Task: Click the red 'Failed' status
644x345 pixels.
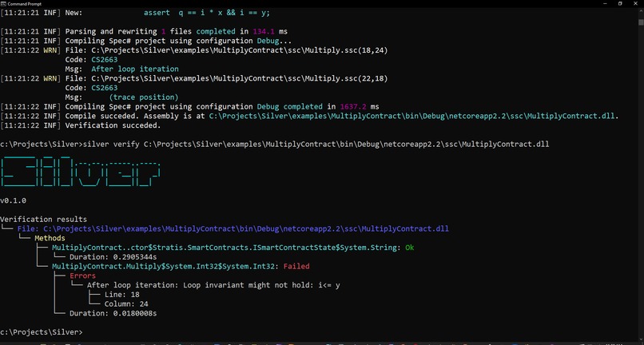Action: (296, 266)
